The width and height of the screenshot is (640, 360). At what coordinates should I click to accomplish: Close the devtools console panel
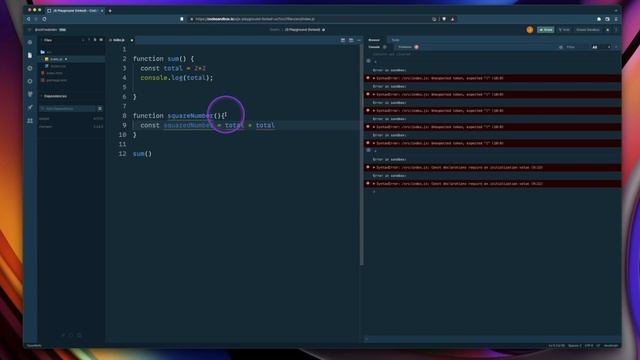tap(616, 47)
